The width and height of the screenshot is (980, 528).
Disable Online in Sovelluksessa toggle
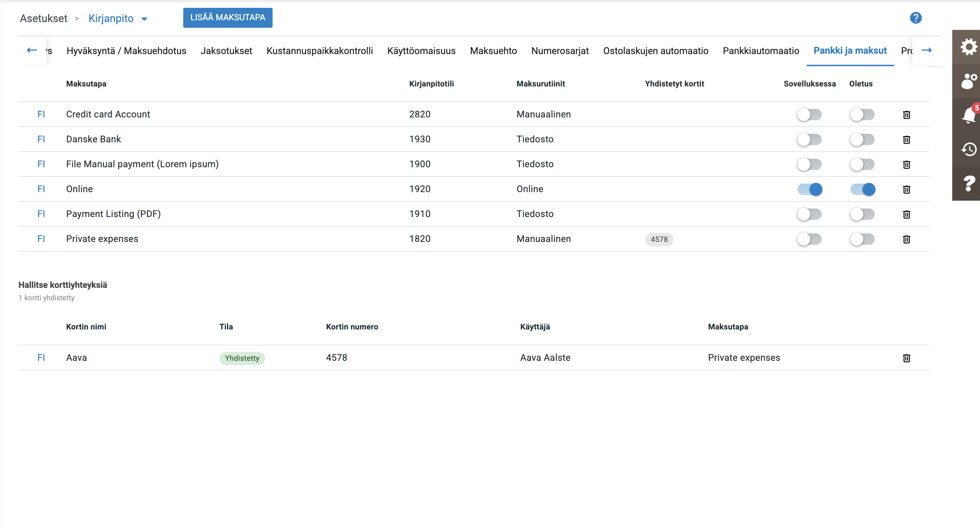click(x=810, y=189)
